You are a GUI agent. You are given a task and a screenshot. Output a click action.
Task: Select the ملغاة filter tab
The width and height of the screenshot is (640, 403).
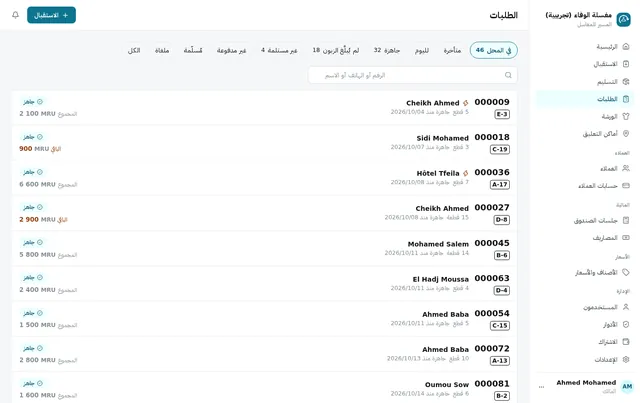162,50
